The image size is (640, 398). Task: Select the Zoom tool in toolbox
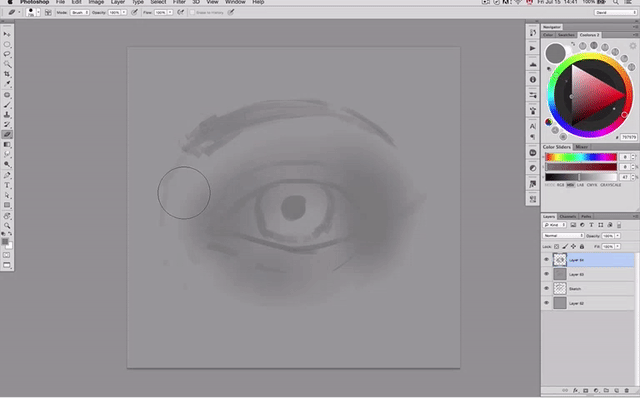(x=7, y=226)
